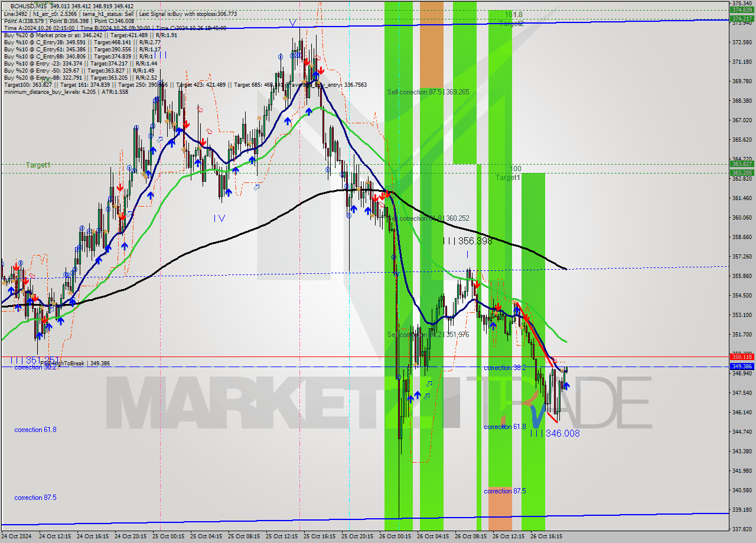Click the '100' Fibonacci level label

pos(515,168)
